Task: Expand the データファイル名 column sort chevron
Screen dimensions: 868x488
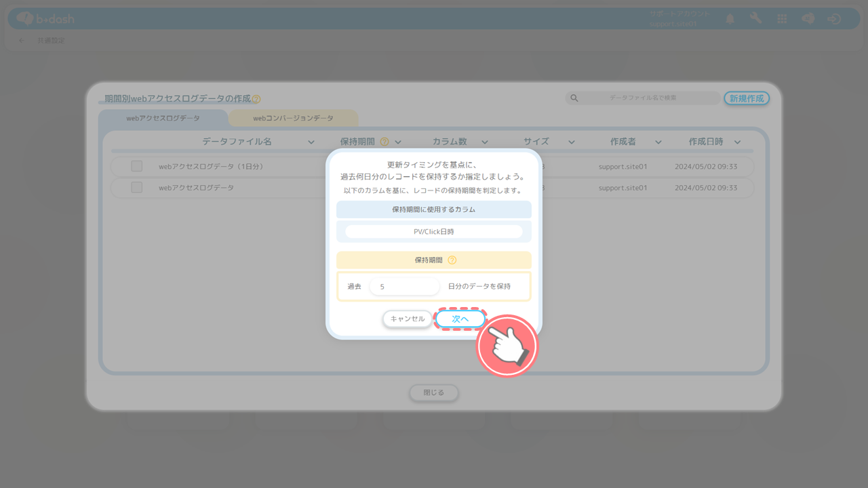Action: [x=311, y=142]
